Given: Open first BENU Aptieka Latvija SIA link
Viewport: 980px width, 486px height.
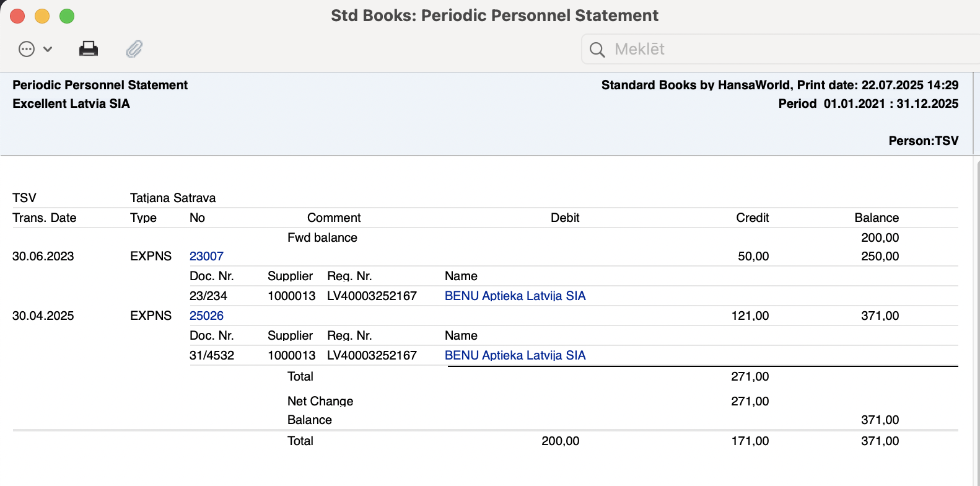Looking at the screenshot, I should pyautogui.click(x=515, y=296).
